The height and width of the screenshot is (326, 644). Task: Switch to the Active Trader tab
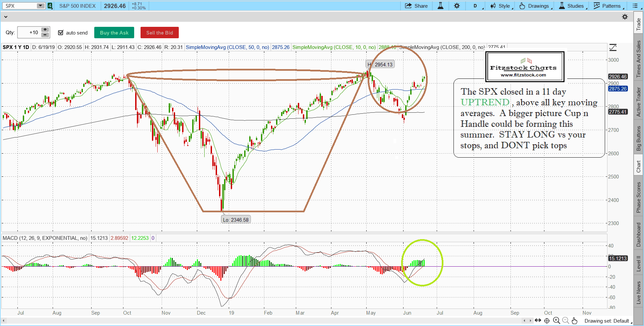pos(639,101)
